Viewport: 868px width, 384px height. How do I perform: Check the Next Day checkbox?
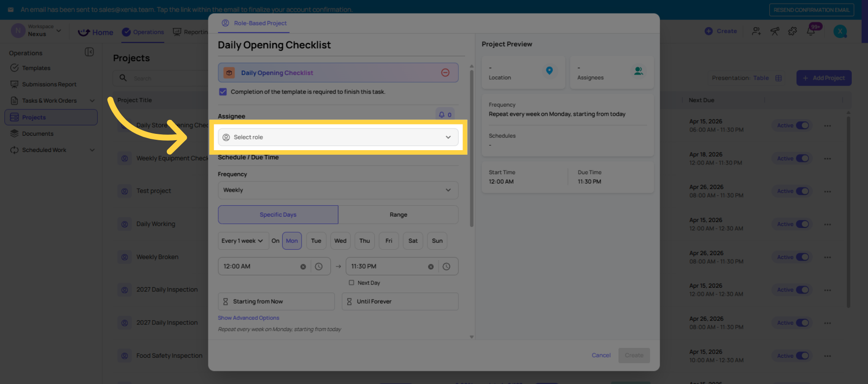pyautogui.click(x=351, y=283)
